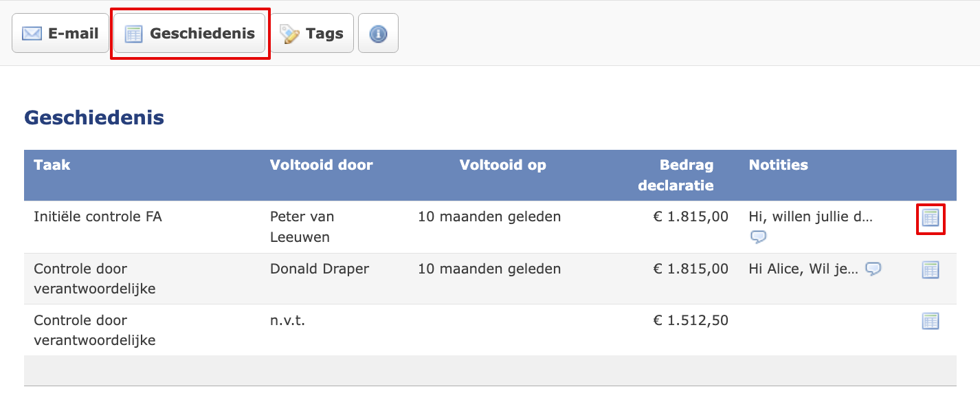This screenshot has height=400, width=980.
Task: Switch to the Geschiedenis view
Action: [x=190, y=33]
